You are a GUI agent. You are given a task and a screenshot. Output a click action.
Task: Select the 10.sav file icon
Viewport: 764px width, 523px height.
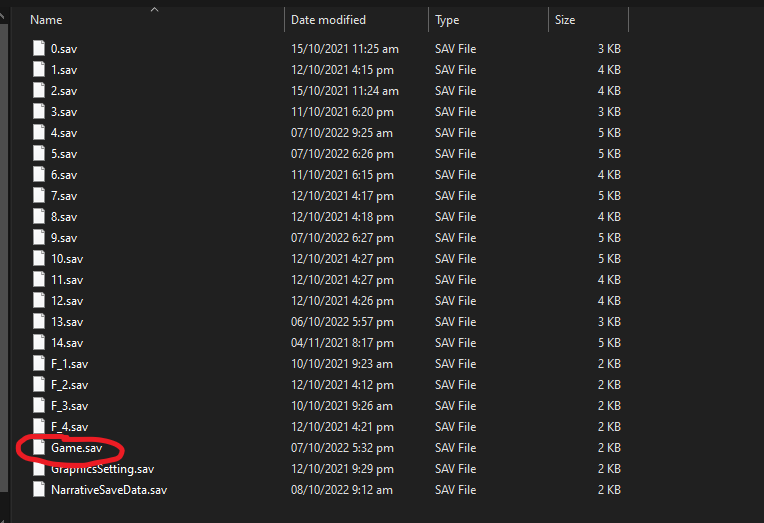point(39,258)
